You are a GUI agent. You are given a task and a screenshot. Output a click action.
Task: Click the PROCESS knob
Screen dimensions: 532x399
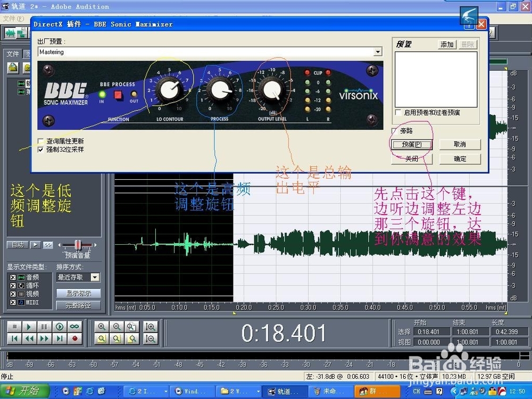[x=220, y=90]
